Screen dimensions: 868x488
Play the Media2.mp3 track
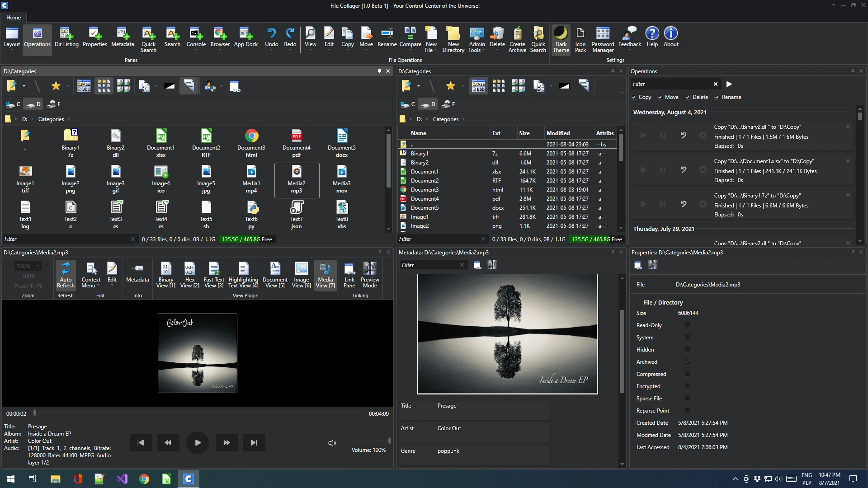click(x=198, y=443)
